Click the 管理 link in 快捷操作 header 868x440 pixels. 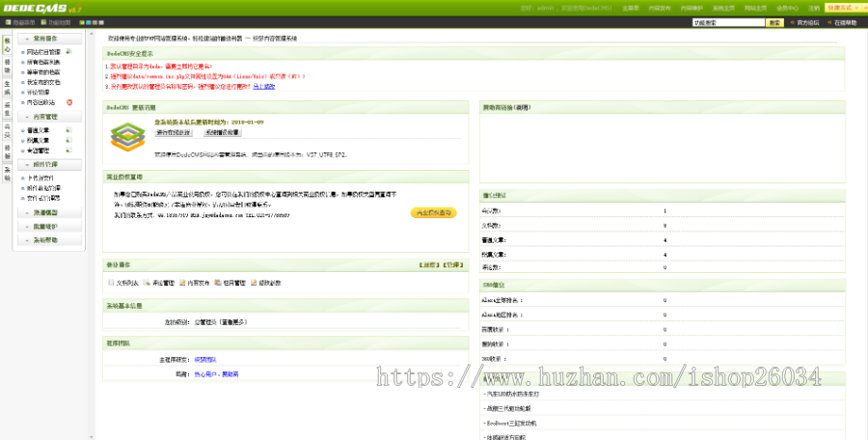click(x=453, y=265)
